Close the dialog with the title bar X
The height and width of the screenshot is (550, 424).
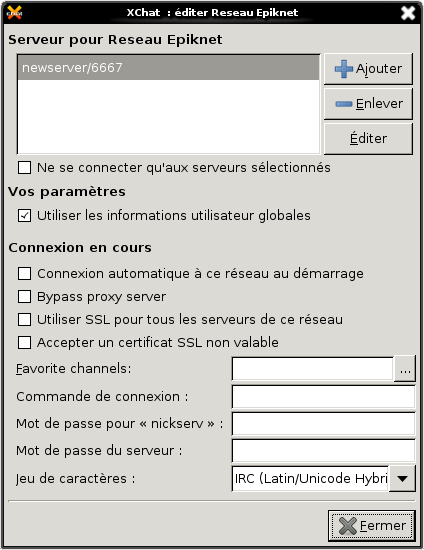click(408, 13)
